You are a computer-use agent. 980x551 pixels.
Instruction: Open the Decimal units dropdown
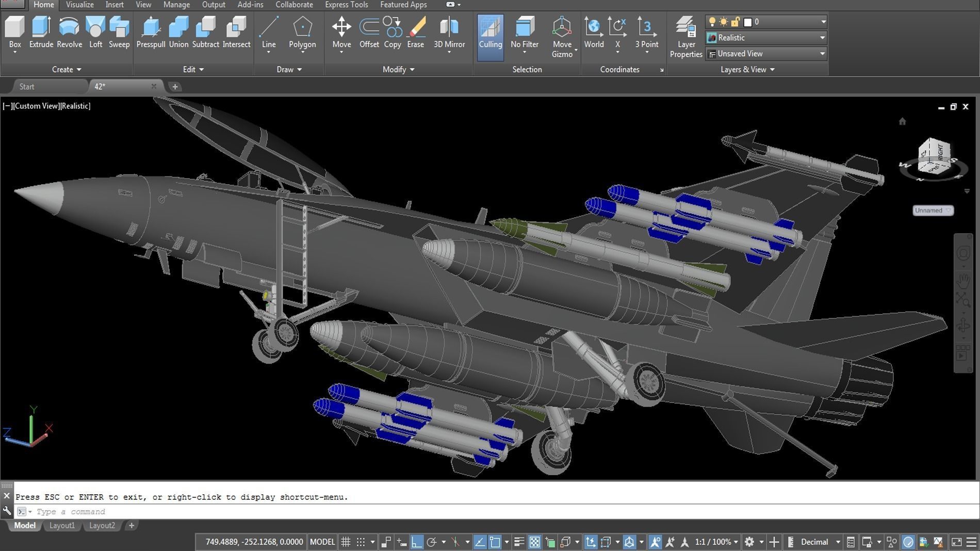click(x=821, y=542)
